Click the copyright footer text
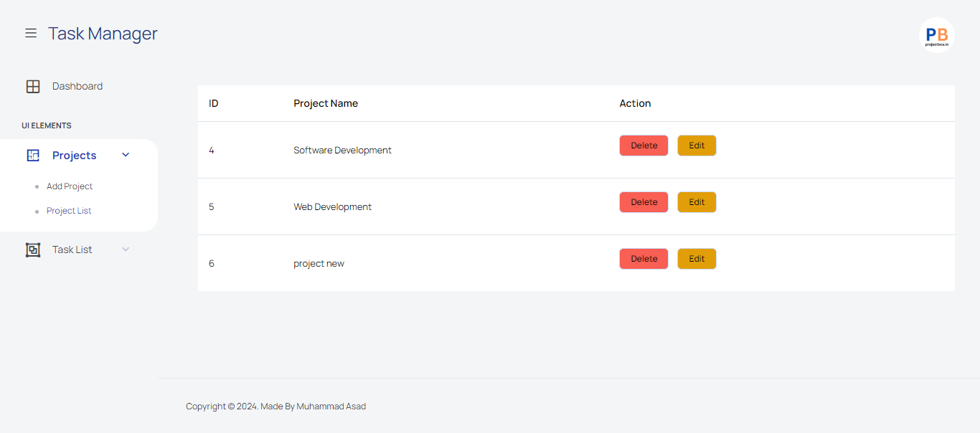Viewport: 980px width, 433px height. 276,406
